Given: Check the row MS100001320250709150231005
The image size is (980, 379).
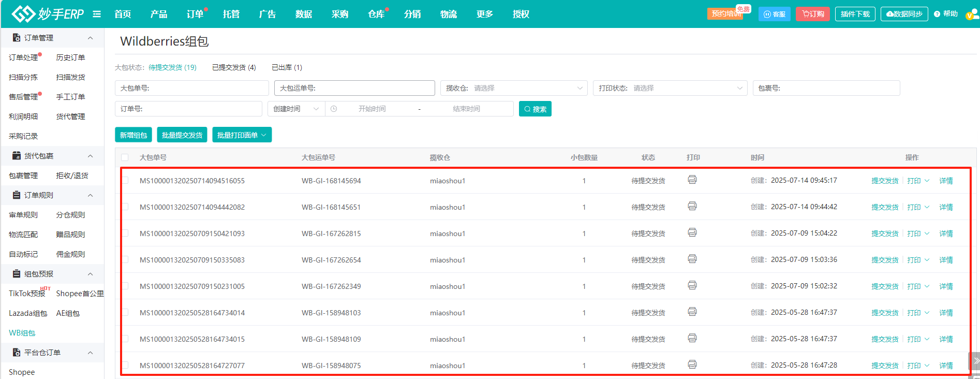Looking at the screenshot, I should (125, 286).
